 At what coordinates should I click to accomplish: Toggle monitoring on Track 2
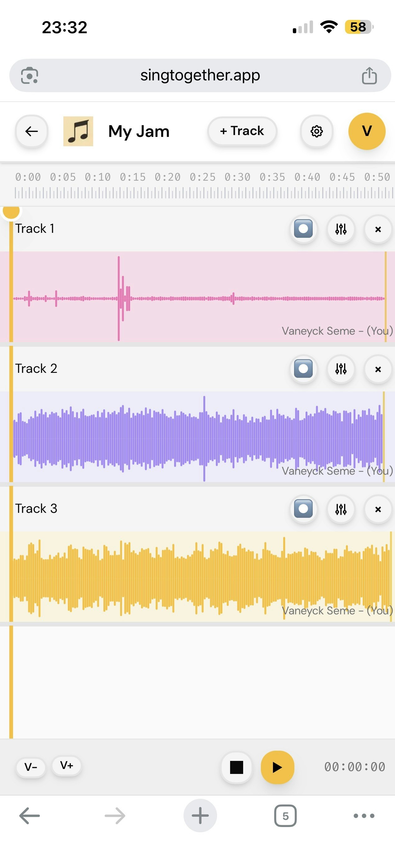pyautogui.click(x=303, y=369)
